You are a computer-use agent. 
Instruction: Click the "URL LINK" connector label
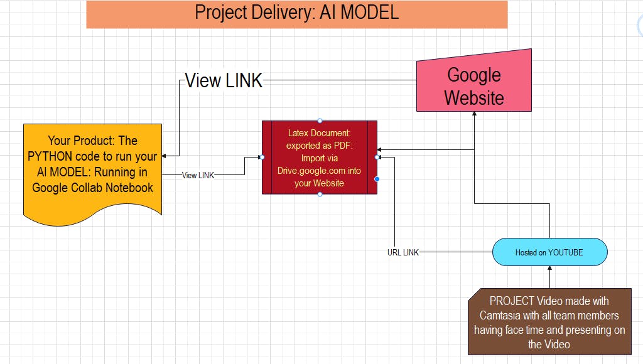[403, 252]
